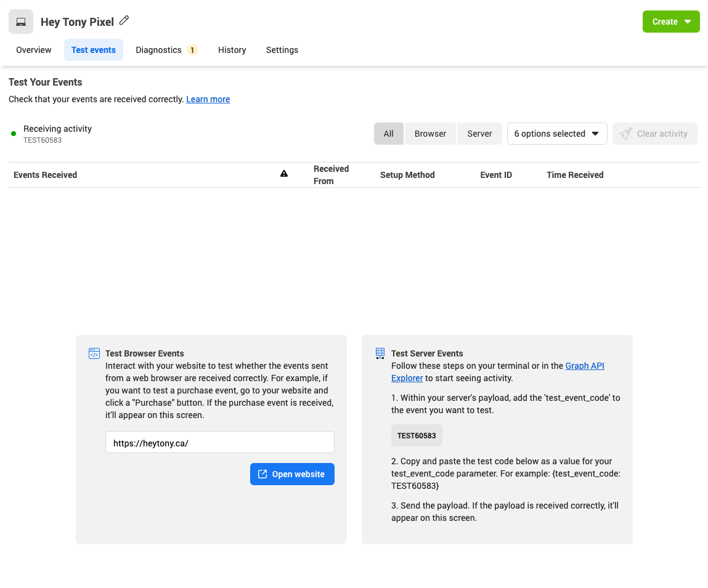Go to the Settings tab
This screenshot has width=708, height=588.
(282, 50)
